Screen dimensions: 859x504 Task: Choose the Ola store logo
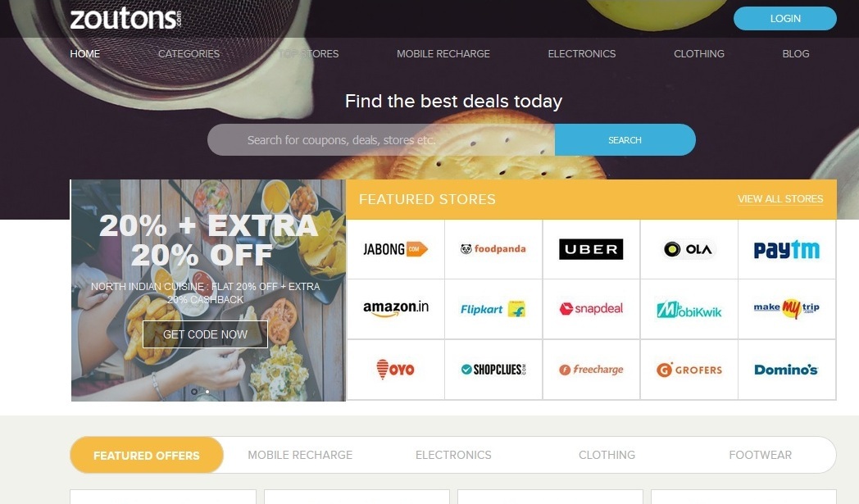click(x=688, y=249)
